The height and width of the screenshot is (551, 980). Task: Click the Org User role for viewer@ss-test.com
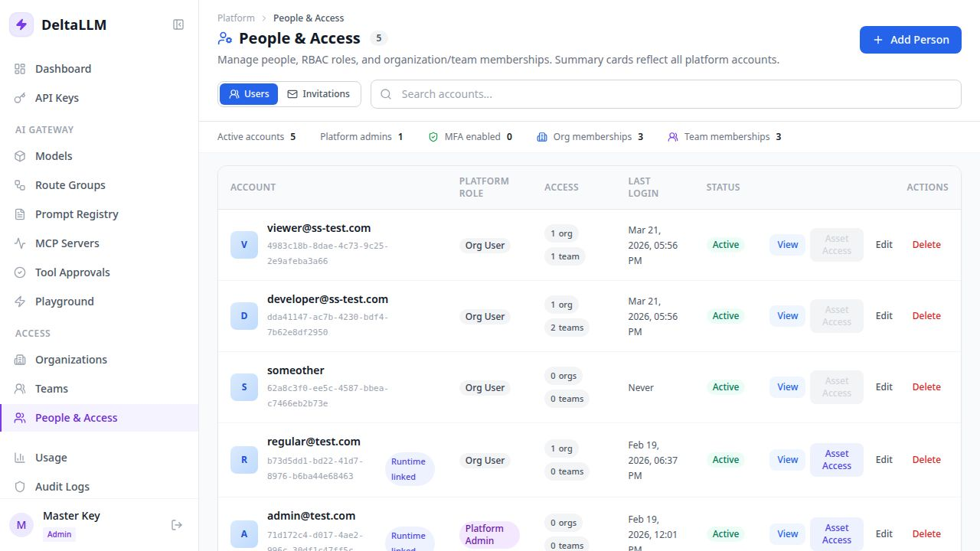(x=485, y=246)
